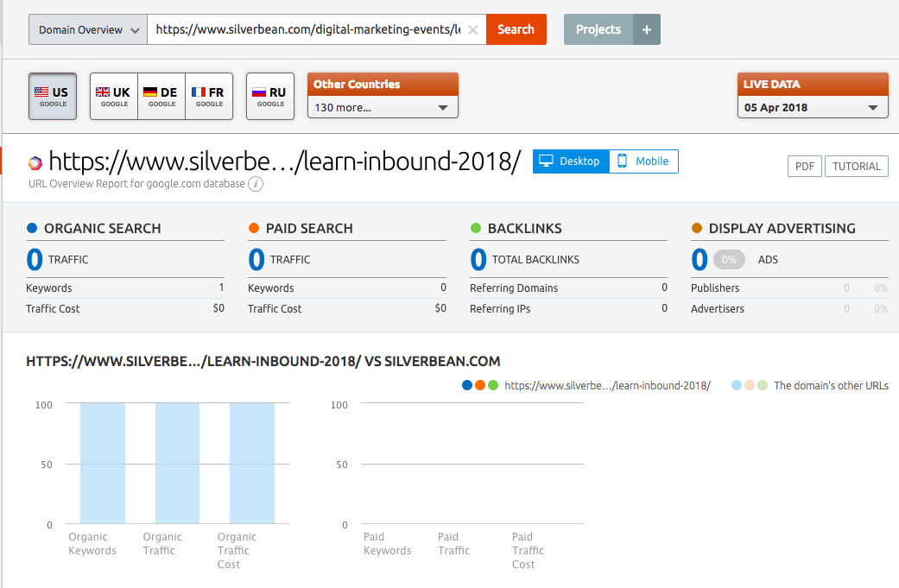The height and width of the screenshot is (588, 899).
Task: Click the Tutorial tab button
Action: click(856, 166)
